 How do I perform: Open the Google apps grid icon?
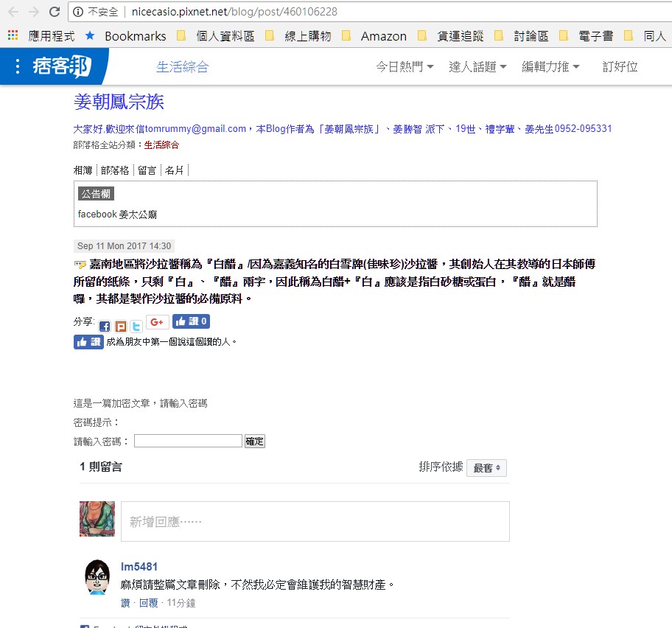point(12,35)
